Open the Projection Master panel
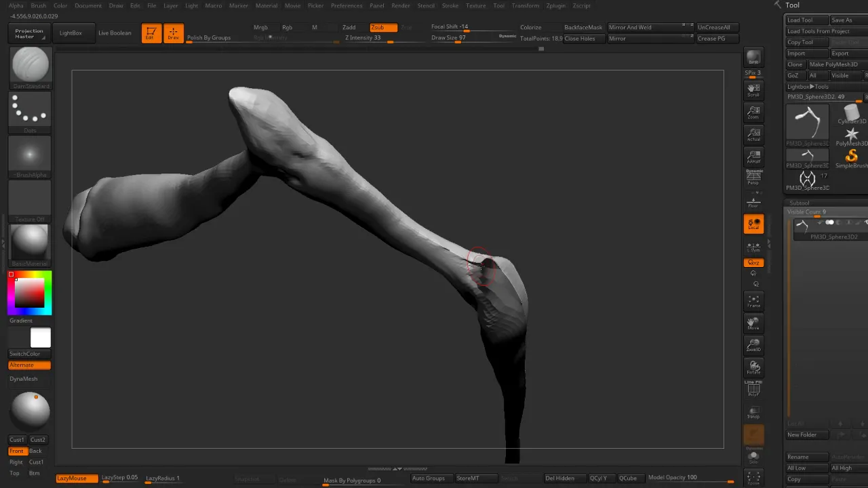This screenshot has width=868, height=488. [x=29, y=33]
